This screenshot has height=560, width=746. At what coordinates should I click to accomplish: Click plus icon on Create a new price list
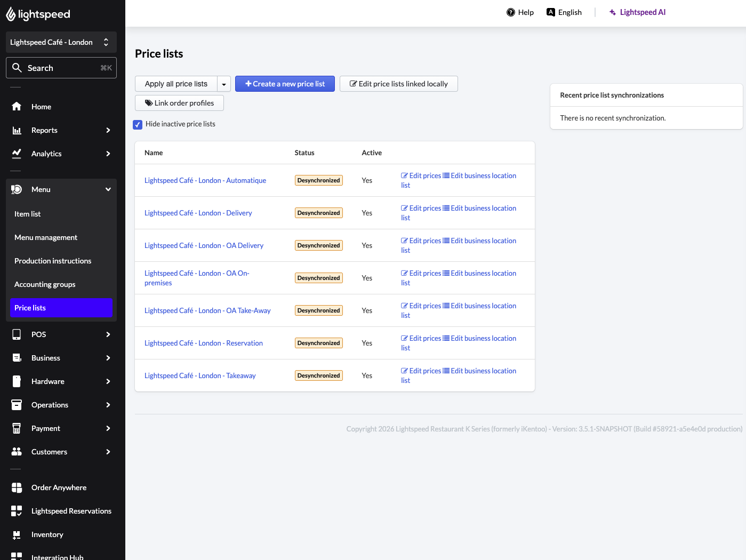click(x=248, y=84)
